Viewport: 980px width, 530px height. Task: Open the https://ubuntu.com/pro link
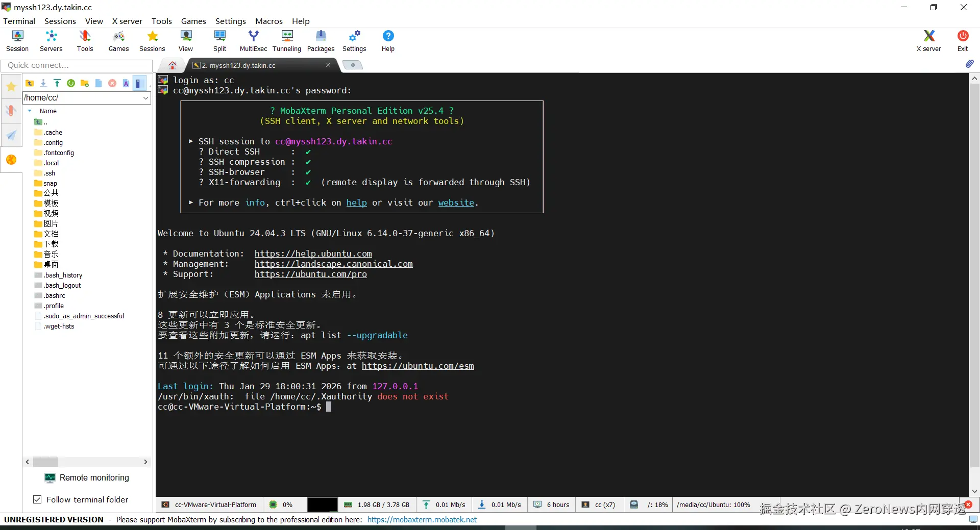(x=310, y=274)
